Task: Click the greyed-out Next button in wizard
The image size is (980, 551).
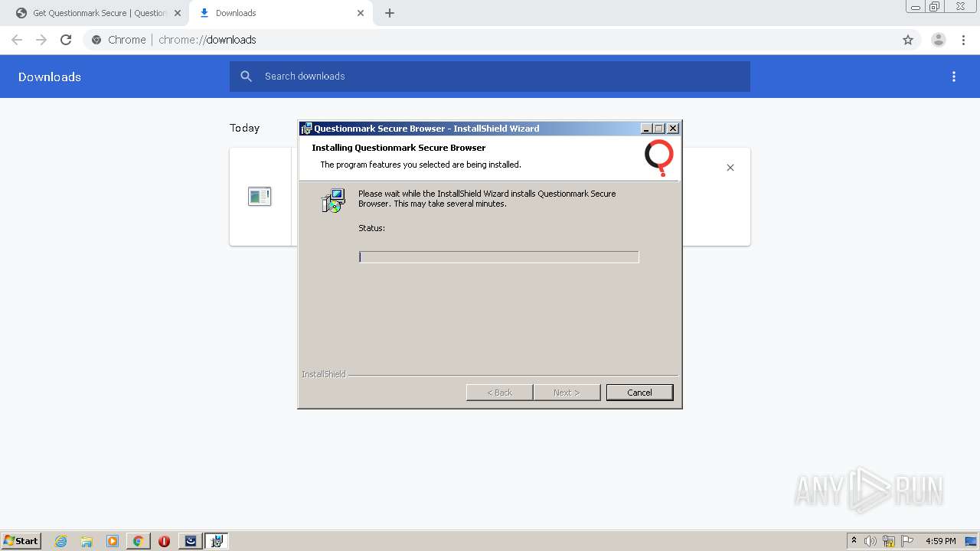Action: click(x=567, y=393)
